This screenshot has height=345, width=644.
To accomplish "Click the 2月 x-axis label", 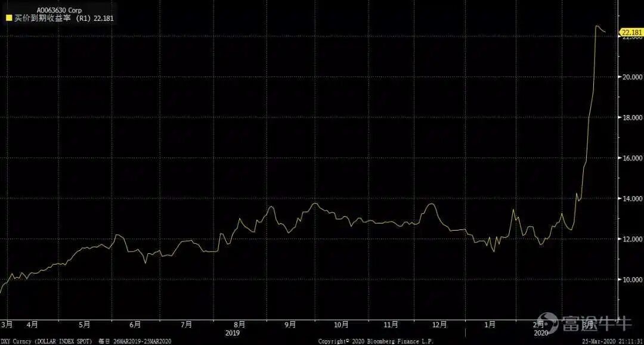I will 538,325.
